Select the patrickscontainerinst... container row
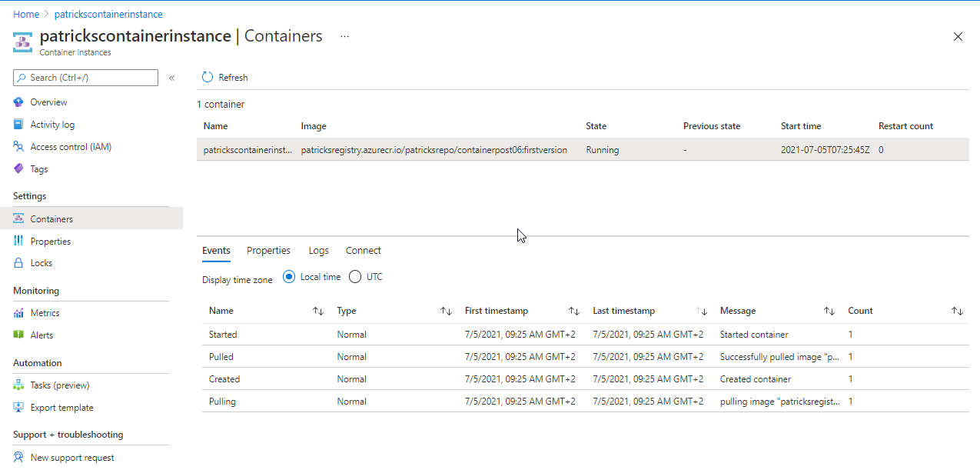 click(x=583, y=150)
